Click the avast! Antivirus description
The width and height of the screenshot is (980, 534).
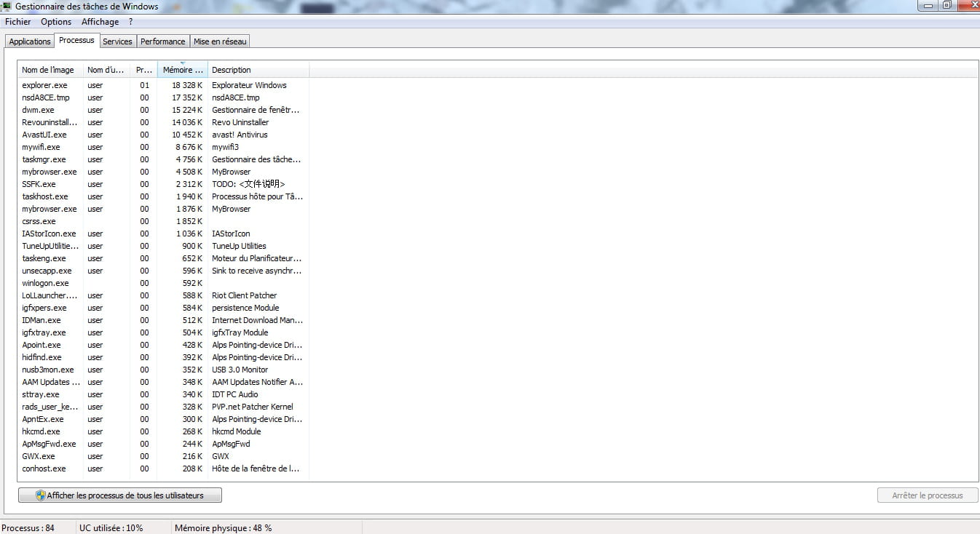click(x=240, y=135)
